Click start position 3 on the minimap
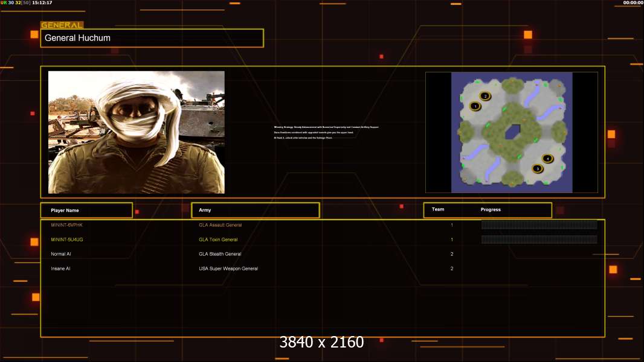 [538, 168]
